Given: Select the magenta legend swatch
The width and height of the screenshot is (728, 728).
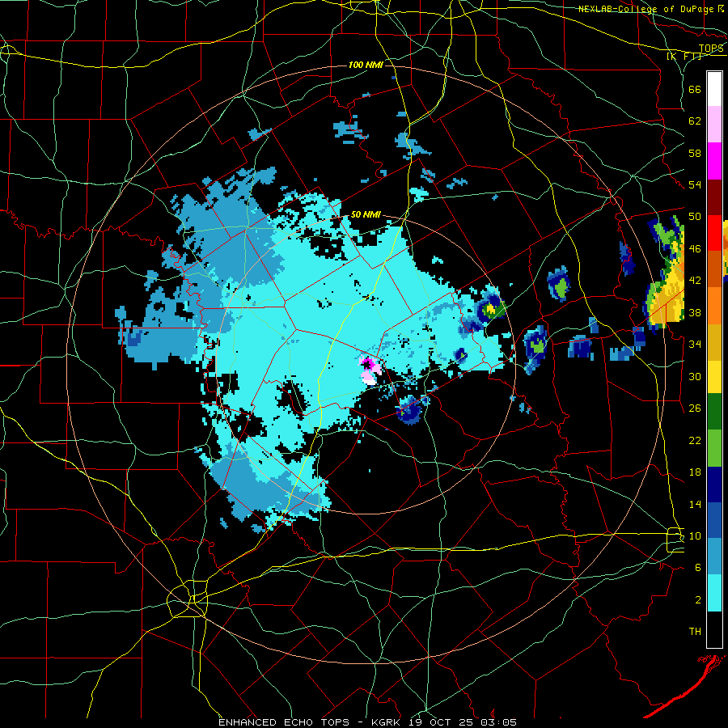Looking at the screenshot, I should click(714, 161).
